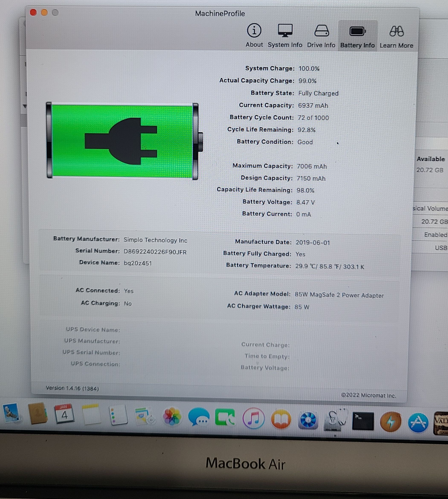Screen dimensions: 448x499
Task: Open the Calendar dock icon
Action: tap(64, 414)
